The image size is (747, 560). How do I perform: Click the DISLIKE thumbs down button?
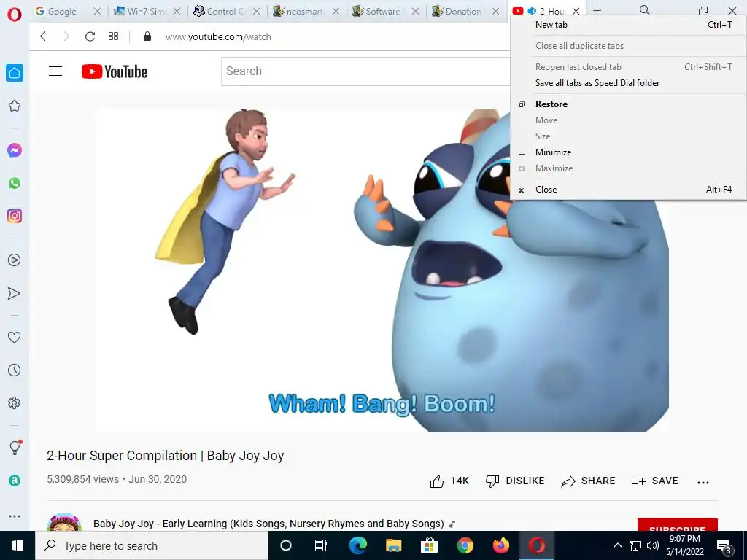[514, 481]
